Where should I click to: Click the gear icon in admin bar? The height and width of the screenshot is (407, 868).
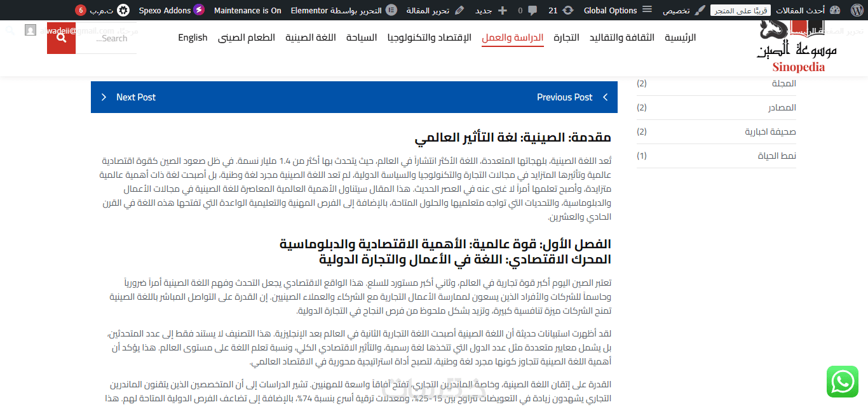[x=123, y=10]
